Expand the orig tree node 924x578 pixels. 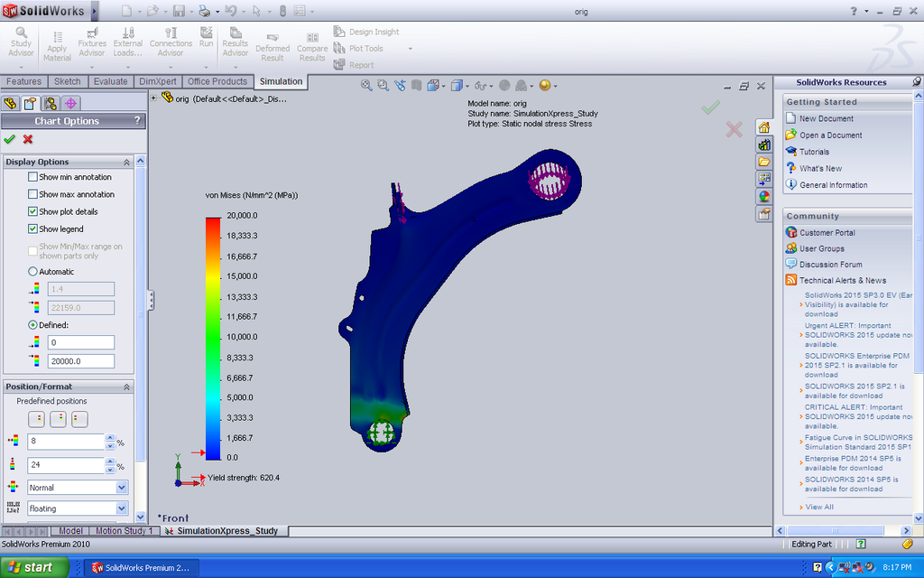pyautogui.click(x=153, y=98)
